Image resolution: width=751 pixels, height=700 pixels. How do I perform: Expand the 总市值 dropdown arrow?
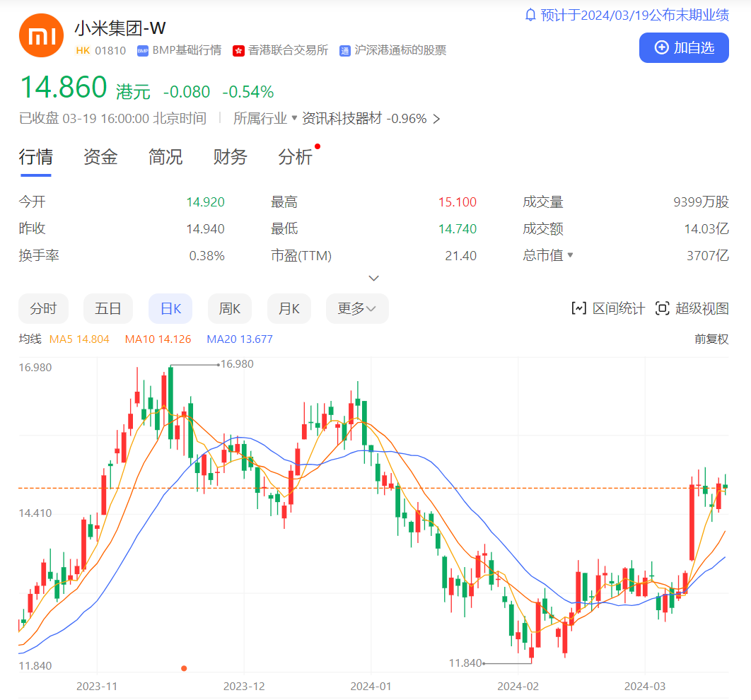(570, 255)
